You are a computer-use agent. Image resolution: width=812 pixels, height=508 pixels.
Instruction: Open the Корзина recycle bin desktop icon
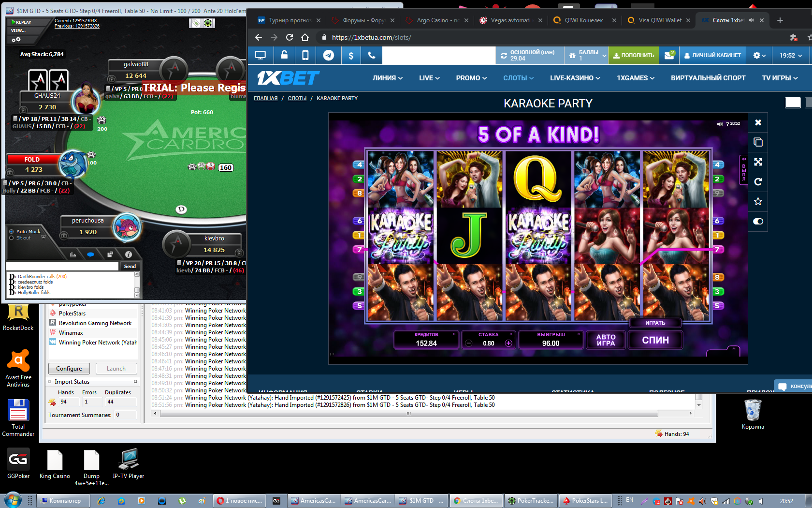753,414
